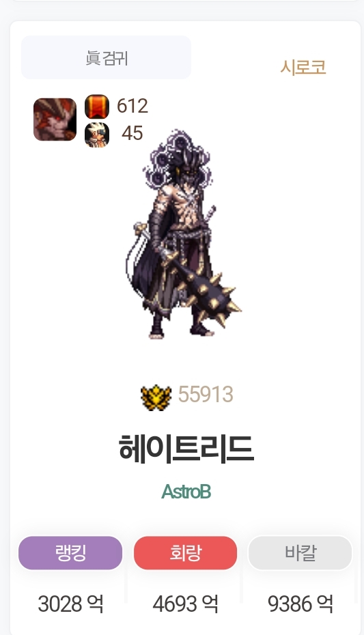Screen dimensions: 364x635
Task: Click the golden winged emblem icon
Action: 156,397
